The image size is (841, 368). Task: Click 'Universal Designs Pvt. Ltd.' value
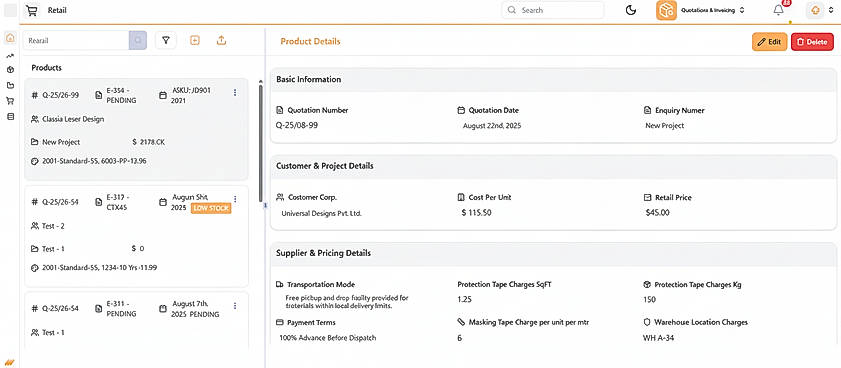coord(322,213)
